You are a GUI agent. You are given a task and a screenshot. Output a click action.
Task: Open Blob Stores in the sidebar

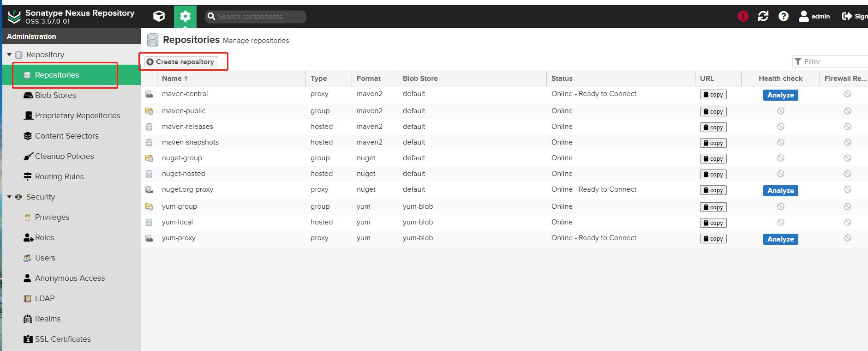(x=72, y=95)
